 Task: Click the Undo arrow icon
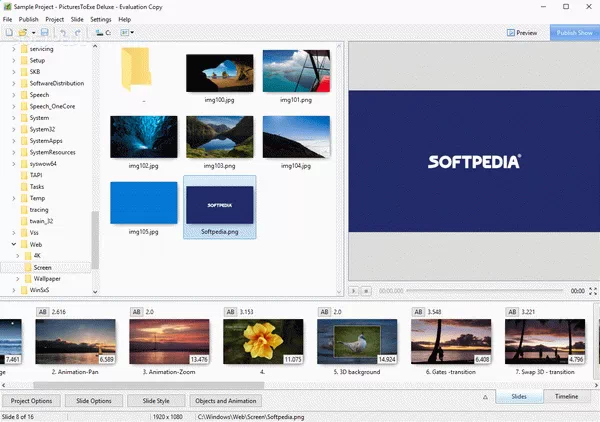click(63, 33)
